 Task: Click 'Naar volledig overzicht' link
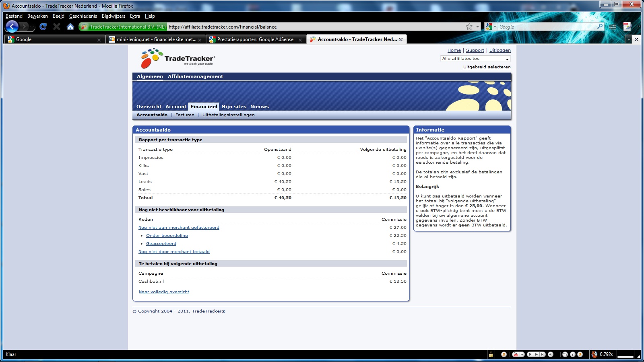[x=164, y=292]
